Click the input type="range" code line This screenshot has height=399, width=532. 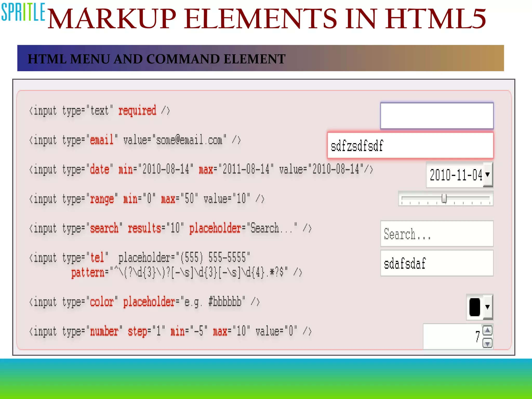pyautogui.click(x=147, y=199)
